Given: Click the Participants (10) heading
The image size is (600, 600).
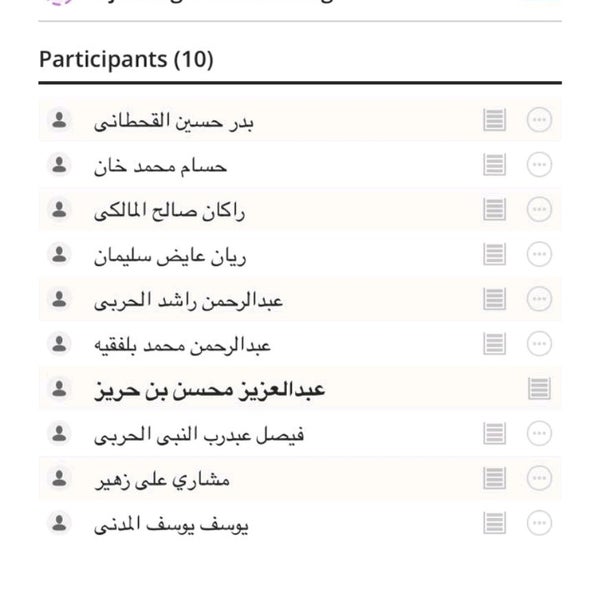Looking at the screenshot, I should coord(126,60).
